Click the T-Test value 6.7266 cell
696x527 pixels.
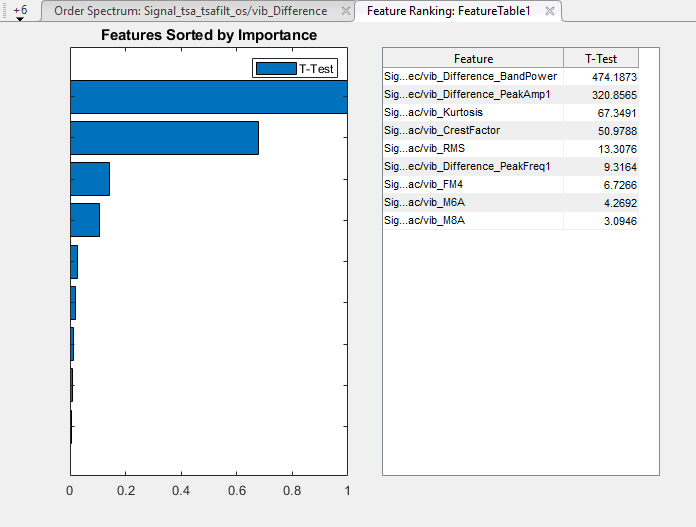(x=601, y=184)
